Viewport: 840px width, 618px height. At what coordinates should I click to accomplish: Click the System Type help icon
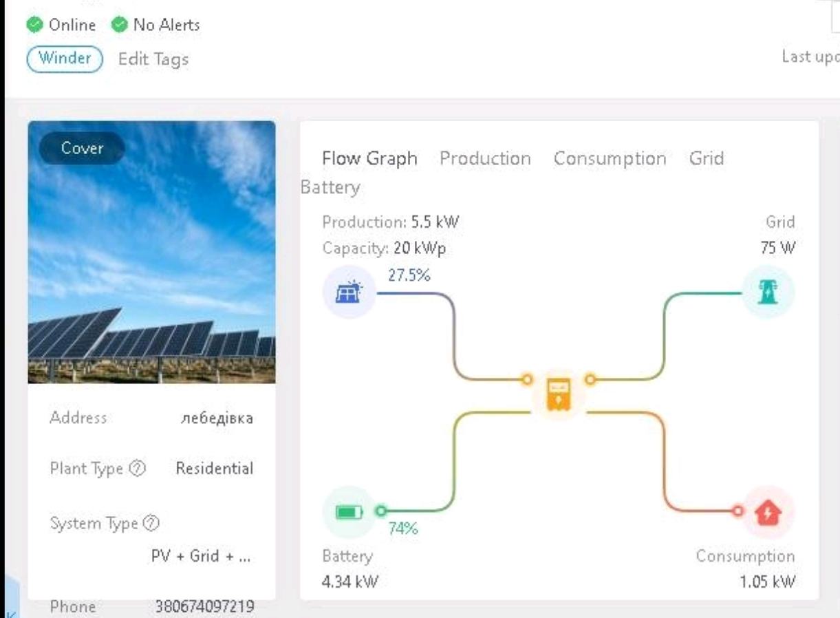[152, 524]
